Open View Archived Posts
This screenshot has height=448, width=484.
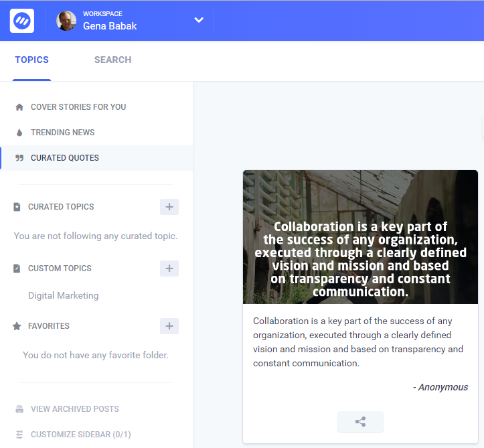(75, 408)
